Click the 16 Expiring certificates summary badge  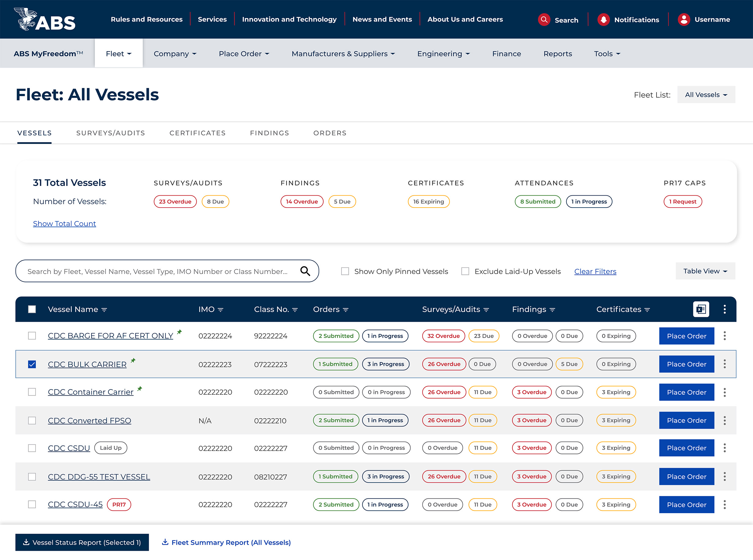428,201
